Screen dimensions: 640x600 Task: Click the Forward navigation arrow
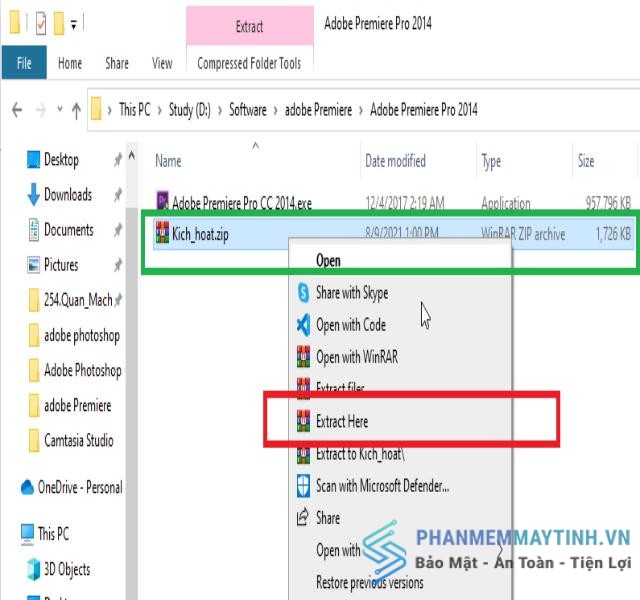click(40, 110)
